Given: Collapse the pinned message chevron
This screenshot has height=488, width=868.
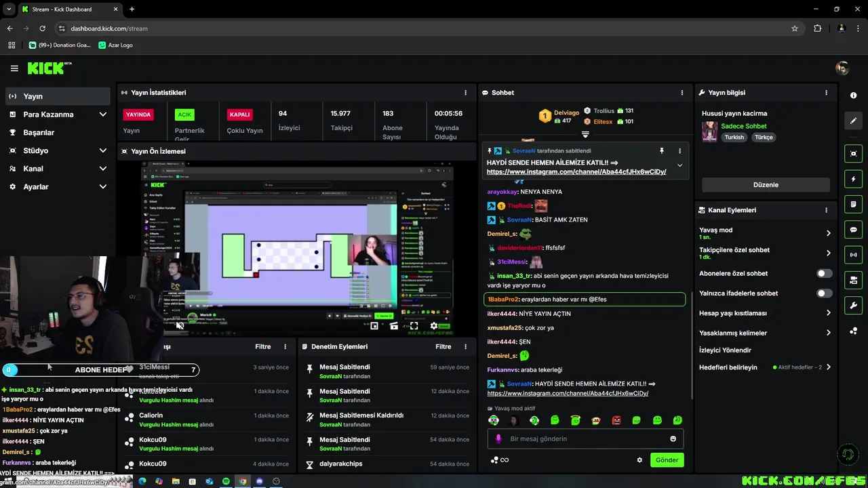Looking at the screenshot, I should tap(679, 165).
